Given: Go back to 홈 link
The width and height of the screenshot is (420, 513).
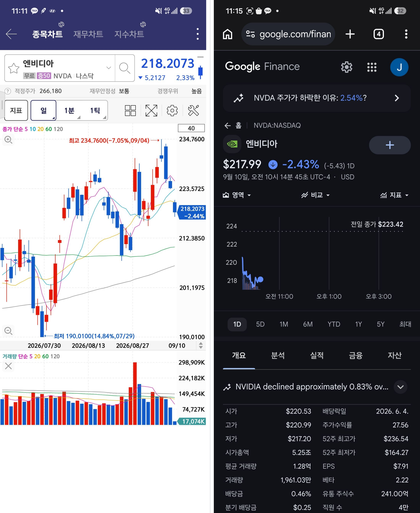Looking at the screenshot, I should (x=233, y=125).
